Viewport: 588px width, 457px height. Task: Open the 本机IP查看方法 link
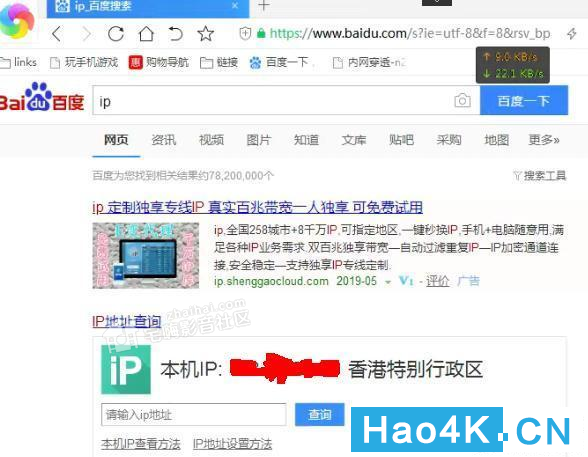tap(141, 444)
